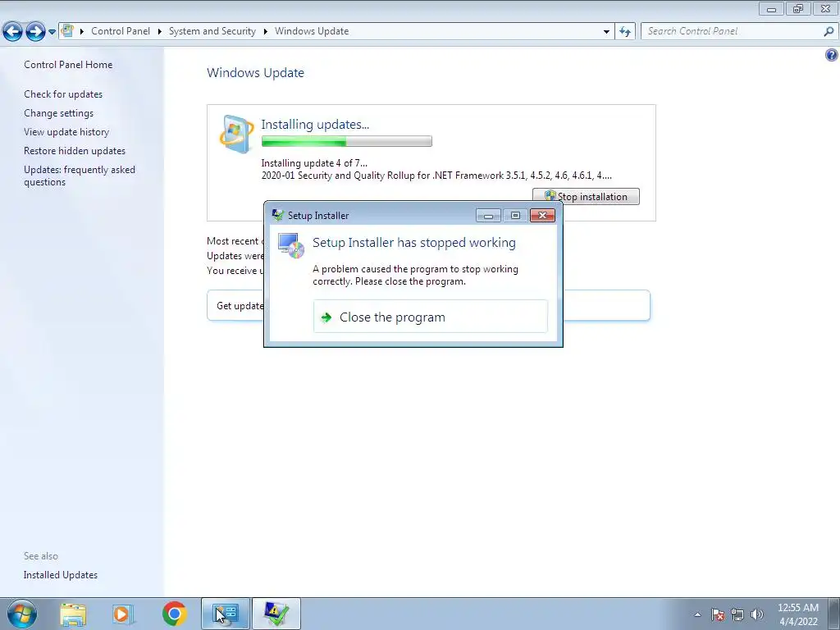840x630 pixels.
Task: Select Windows Update breadcrumb
Action: point(312,31)
